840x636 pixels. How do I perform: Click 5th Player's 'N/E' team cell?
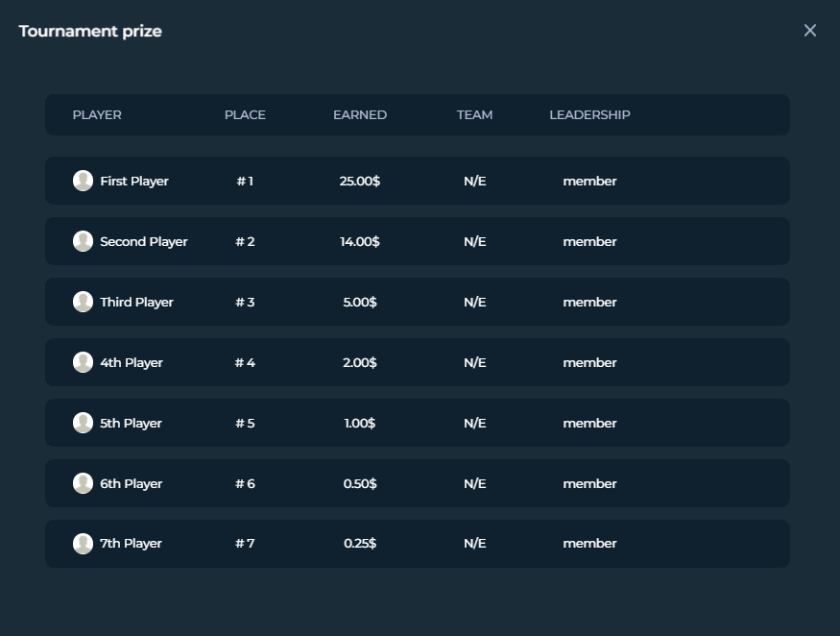point(474,424)
